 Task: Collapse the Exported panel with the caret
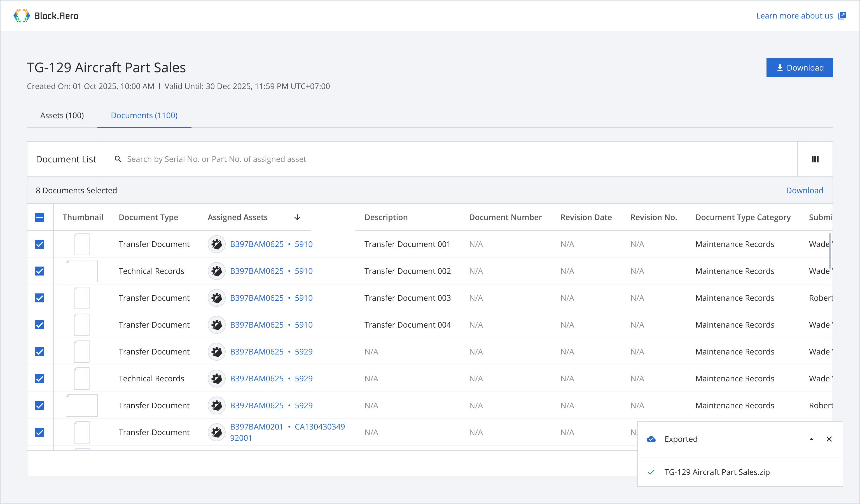811,439
